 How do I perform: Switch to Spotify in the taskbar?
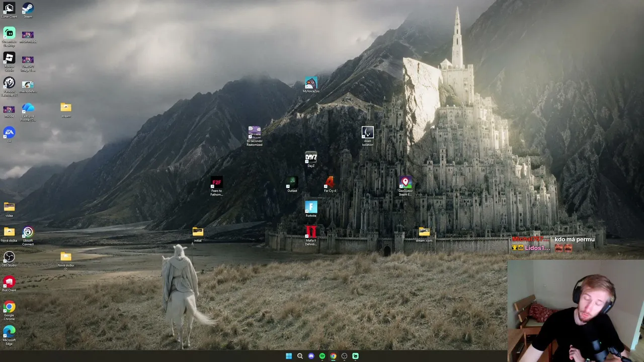point(322,356)
